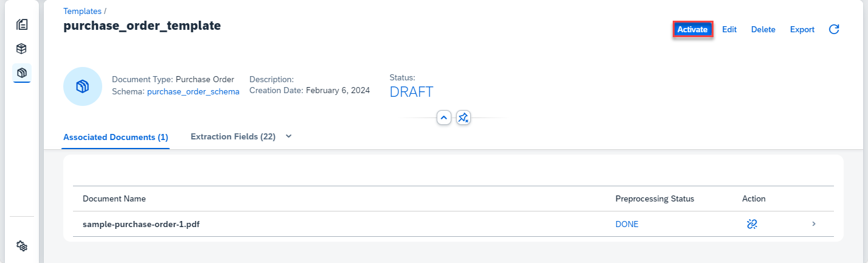The height and width of the screenshot is (263, 868).
Task: Unlink the sample-purchase-order-1.pdf document
Action: coord(752,224)
